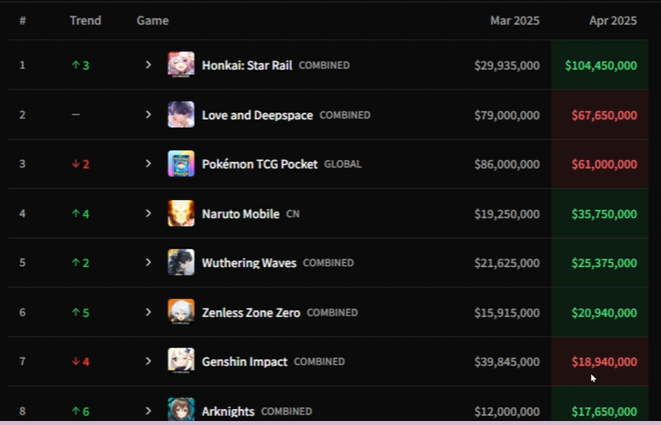Screen dimensions: 661x425
Task: Click the Zenless Zone Zero game icon
Action: click(x=181, y=312)
